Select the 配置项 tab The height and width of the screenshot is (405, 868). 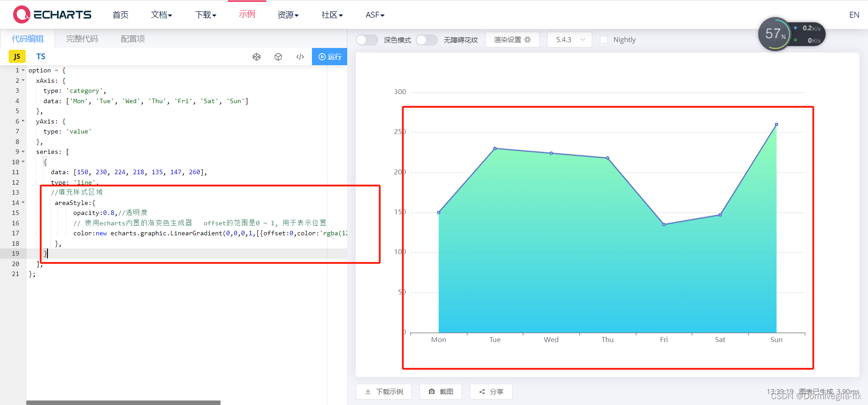133,39
